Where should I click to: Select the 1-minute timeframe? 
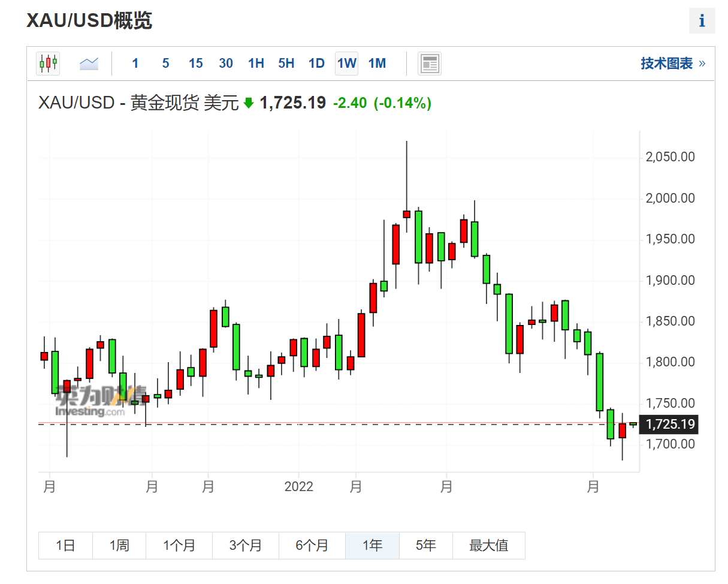tap(135, 63)
